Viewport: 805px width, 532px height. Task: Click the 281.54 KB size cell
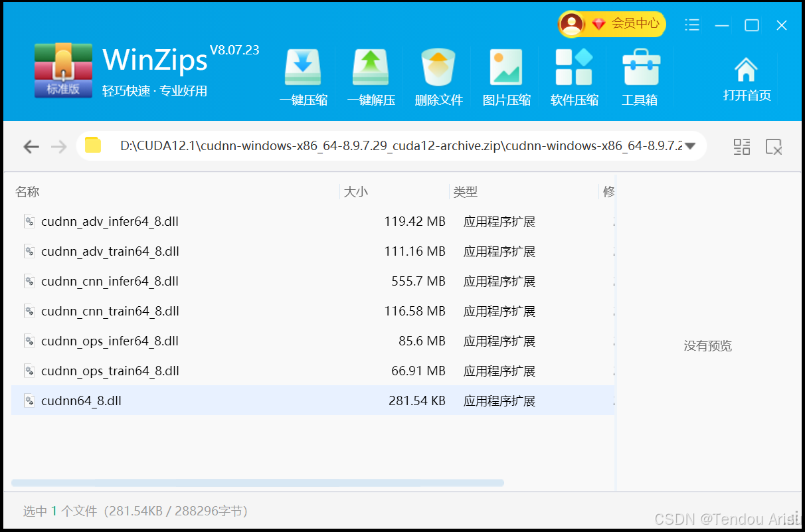[417, 400]
